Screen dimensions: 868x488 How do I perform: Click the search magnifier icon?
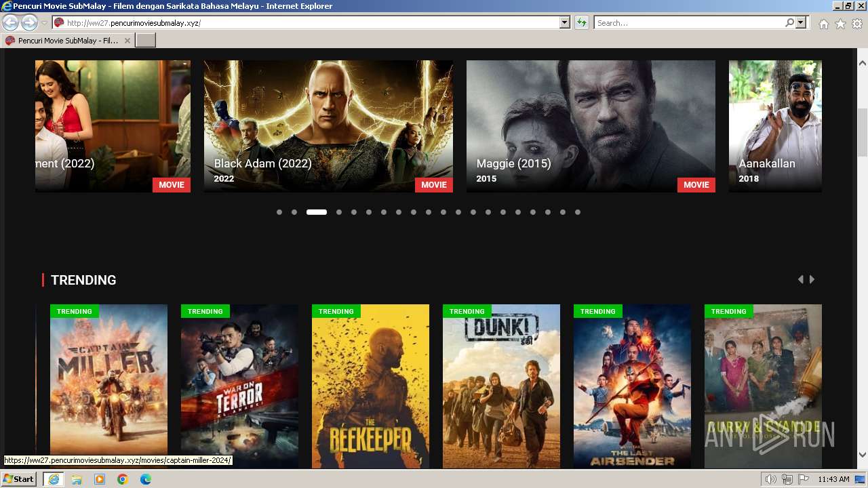(789, 22)
